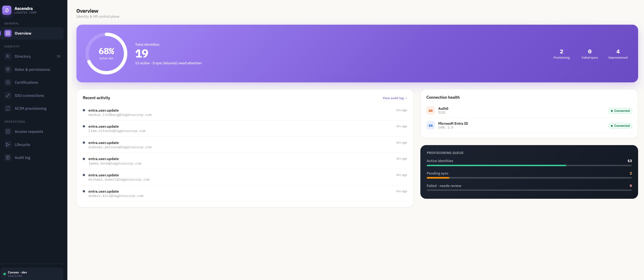Open the Lifecycle section

[32, 144]
